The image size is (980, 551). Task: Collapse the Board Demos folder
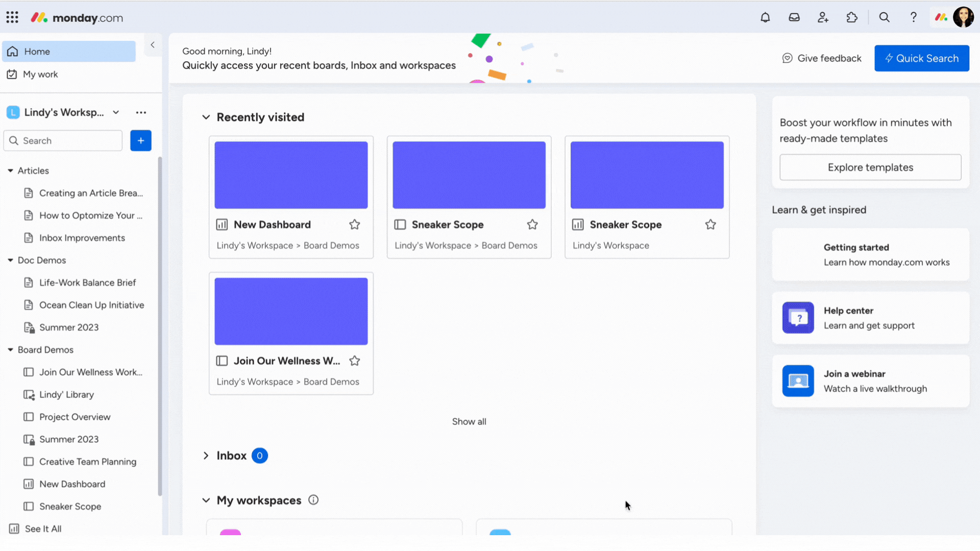(x=10, y=350)
